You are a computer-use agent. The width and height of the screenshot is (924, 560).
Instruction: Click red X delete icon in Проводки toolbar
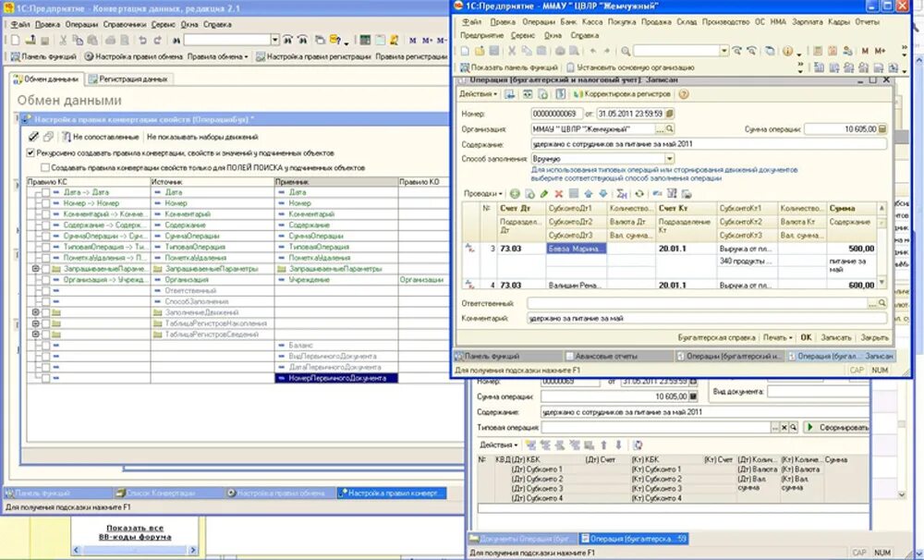(558, 193)
